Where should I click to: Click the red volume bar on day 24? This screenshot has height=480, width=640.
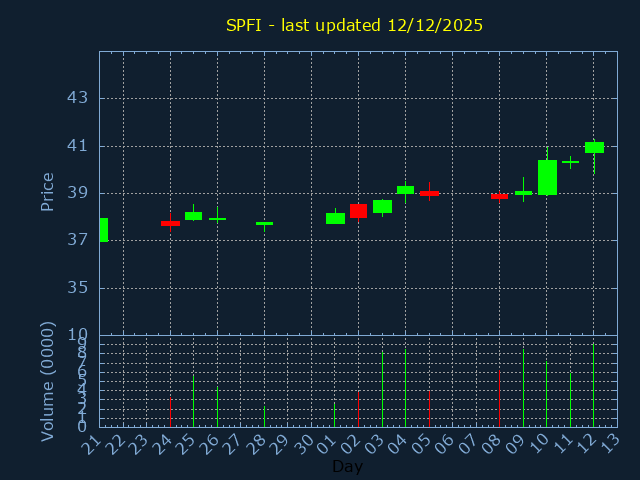click(x=170, y=412)
